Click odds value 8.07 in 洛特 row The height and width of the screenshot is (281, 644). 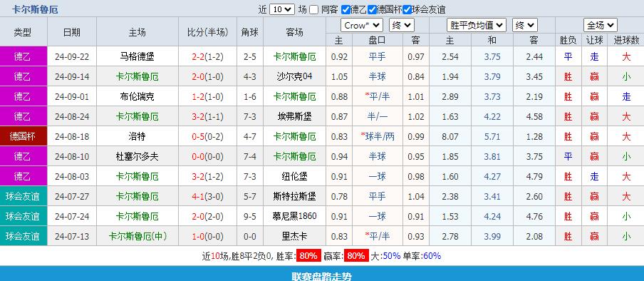pos(450,137)
